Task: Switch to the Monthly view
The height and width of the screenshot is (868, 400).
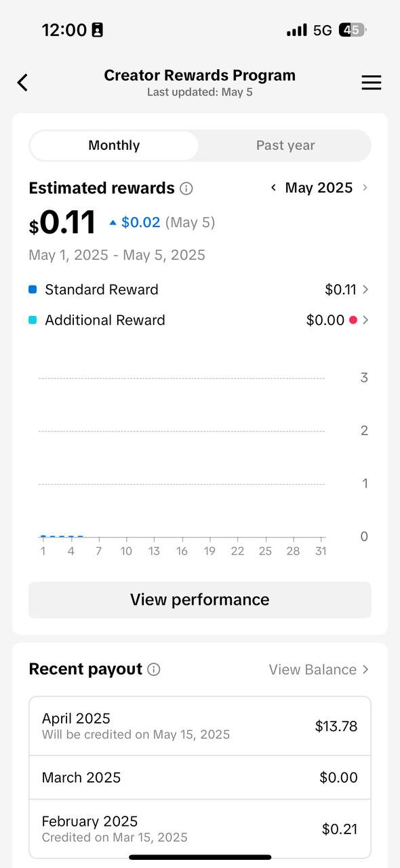Action: (x=114, y=145)
